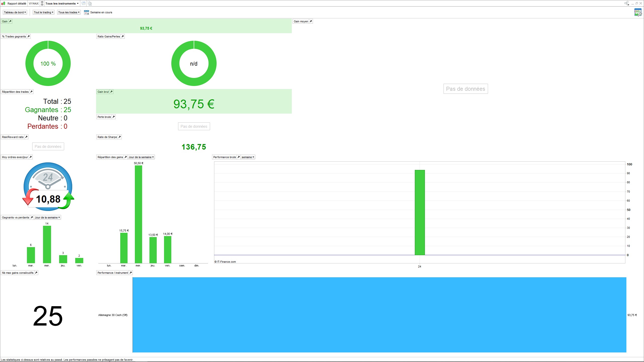644x362 pixels.
Task: Click the wrench icon next to Gain
Action: [x=10, y=21]
